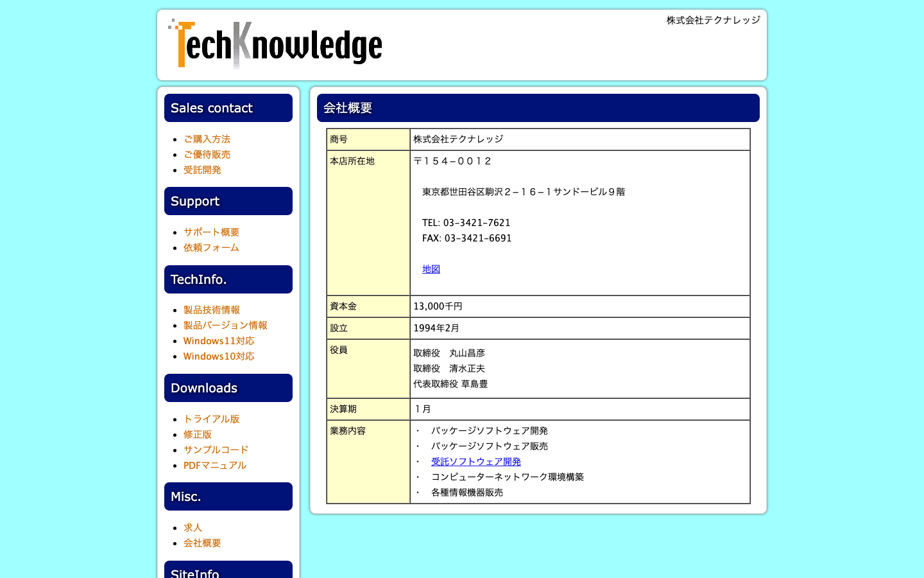Click the 役員 table label
Screen dimensions: 924x578
[x=339, y=350]
